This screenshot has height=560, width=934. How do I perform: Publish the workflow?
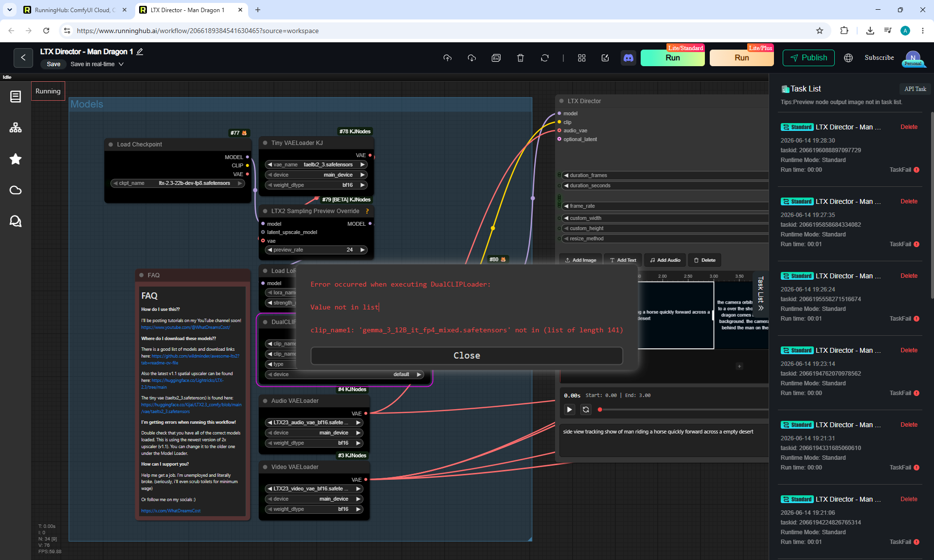pyautogui.click(x=808, y=58)
